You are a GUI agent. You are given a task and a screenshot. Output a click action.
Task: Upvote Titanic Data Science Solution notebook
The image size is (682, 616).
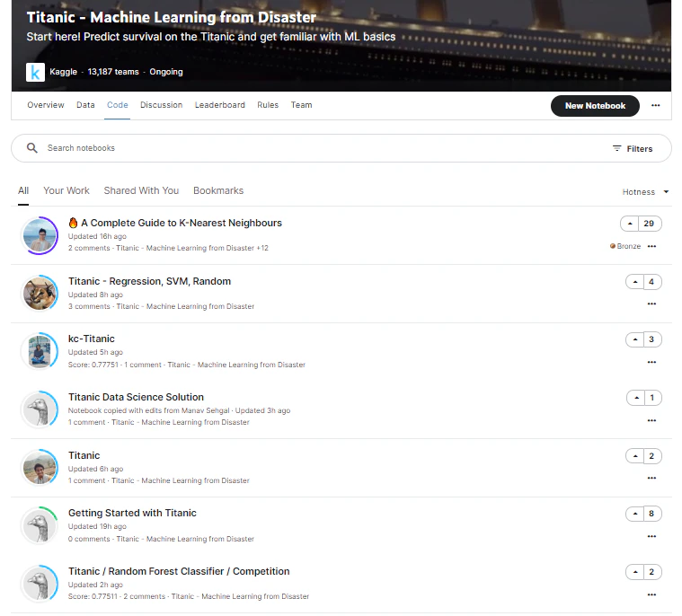point(636,397)
